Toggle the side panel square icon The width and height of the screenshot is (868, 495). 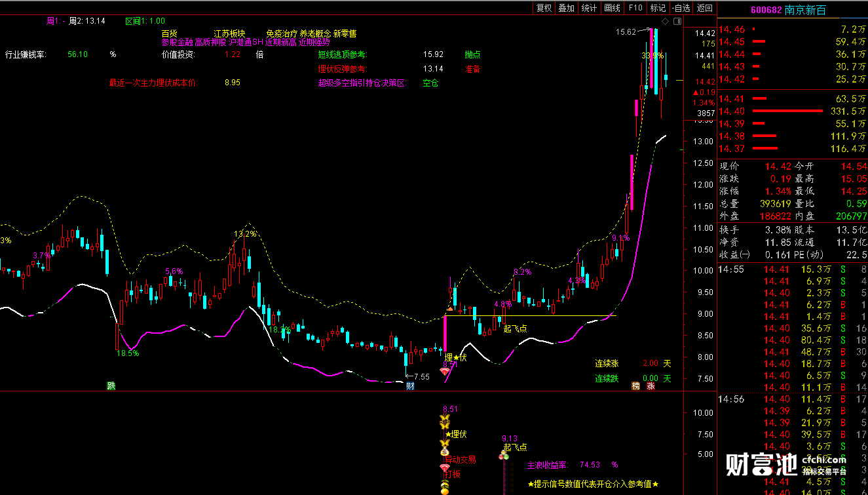[x=676, y=22]
